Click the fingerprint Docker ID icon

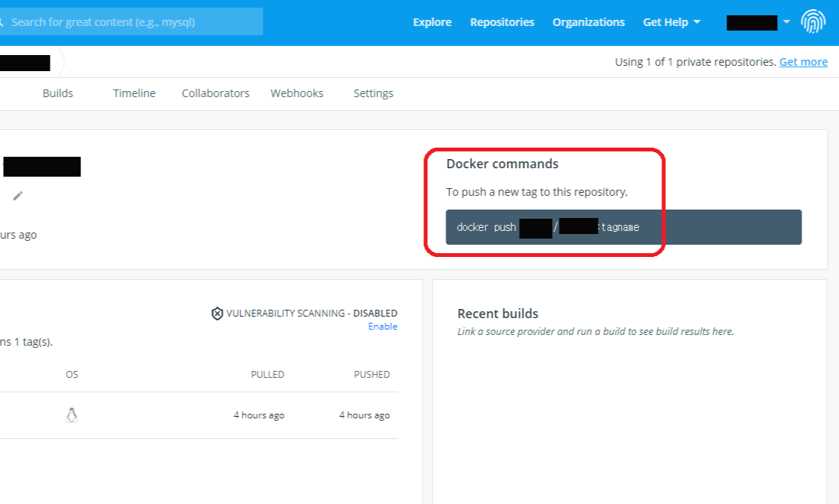(x=813, y=22)
